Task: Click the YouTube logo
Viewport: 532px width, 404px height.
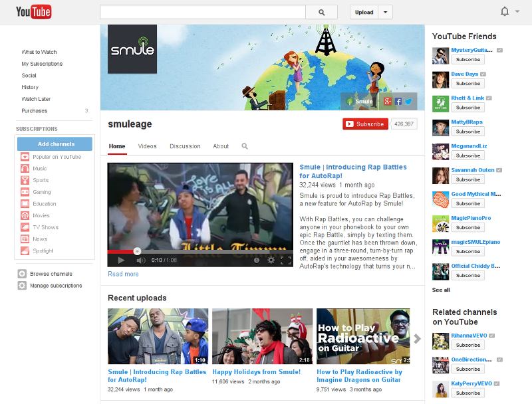Action: click(34, 12)
